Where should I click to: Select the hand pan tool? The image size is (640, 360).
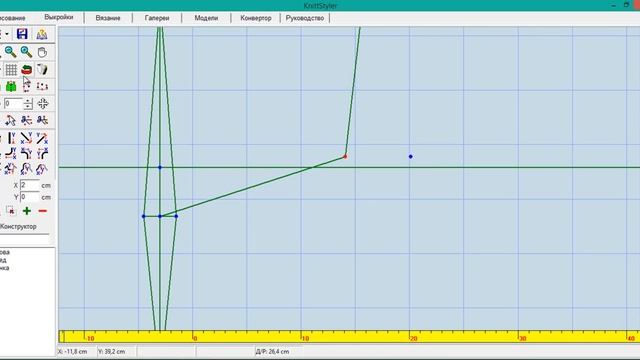[42, 52]
